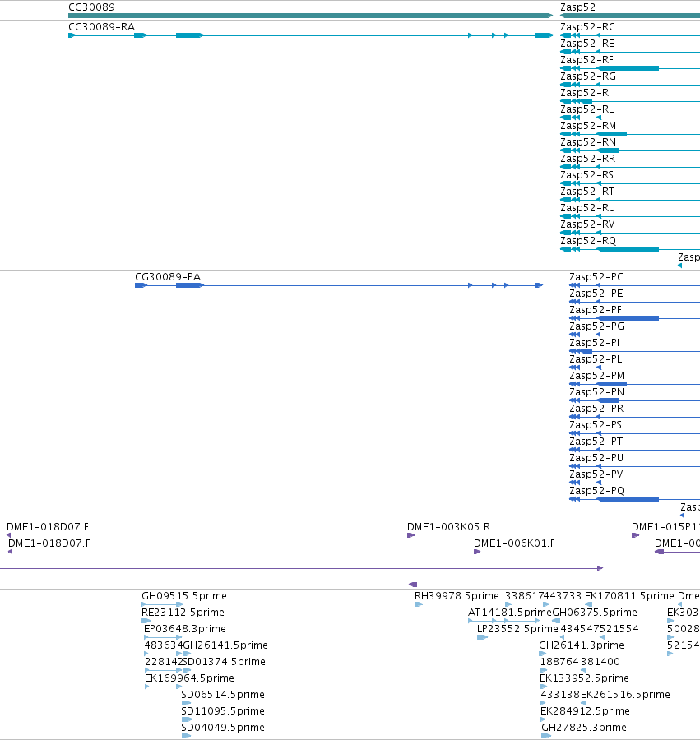This screenshot has height=740, width=700.
Task: Click the DME1-003K05.R BAC end label
Action: 448,527
